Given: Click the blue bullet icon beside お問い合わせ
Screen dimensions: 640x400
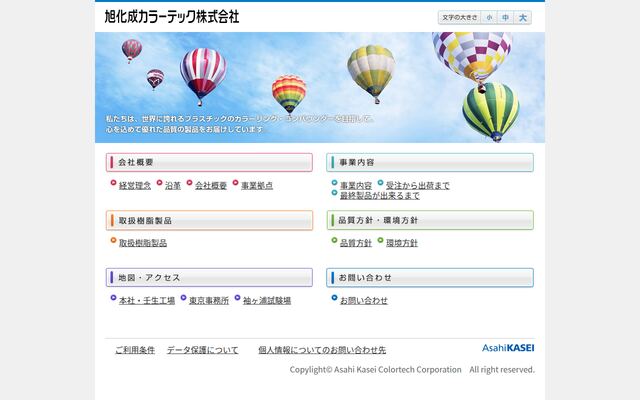Looking at the screenshot, I should [x=334, y=298].
